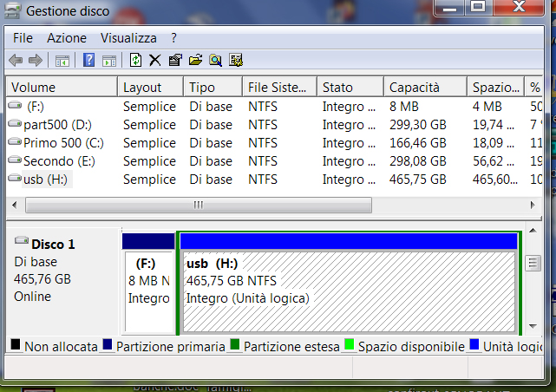556x392 pixels.
Task: Click the drive icon of part500 (D:)
Action: [15, 123]
